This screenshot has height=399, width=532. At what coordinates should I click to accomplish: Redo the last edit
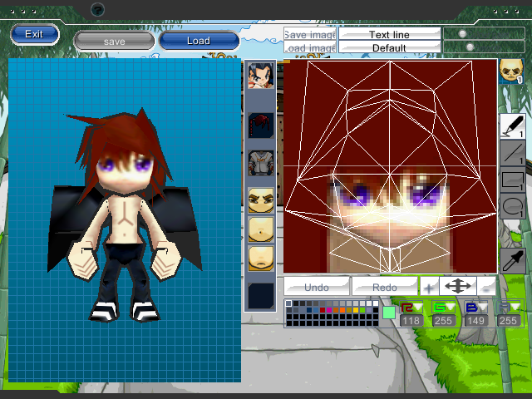point(385,287)
